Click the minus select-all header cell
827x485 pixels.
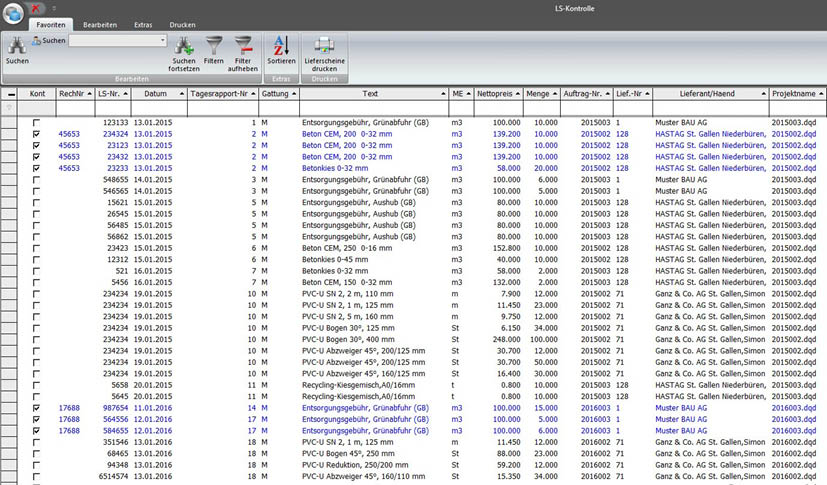pyautogui.click(x=9, y=94)
